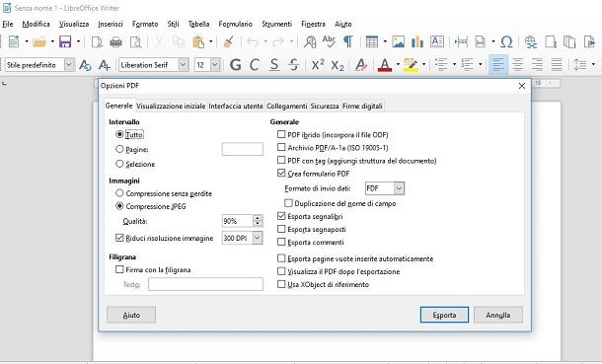Open the Strumenti menu
The image size is (602, 364).
click(276, 24)
